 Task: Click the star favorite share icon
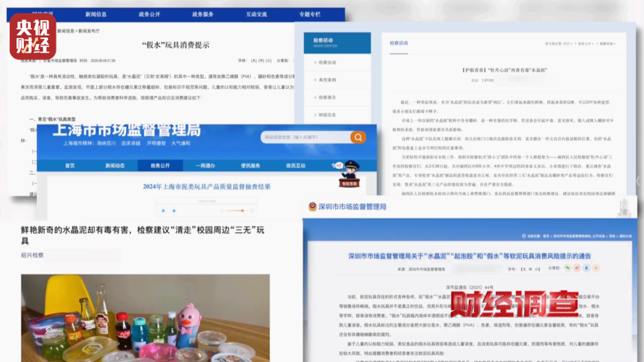click(x=596, y=268)
